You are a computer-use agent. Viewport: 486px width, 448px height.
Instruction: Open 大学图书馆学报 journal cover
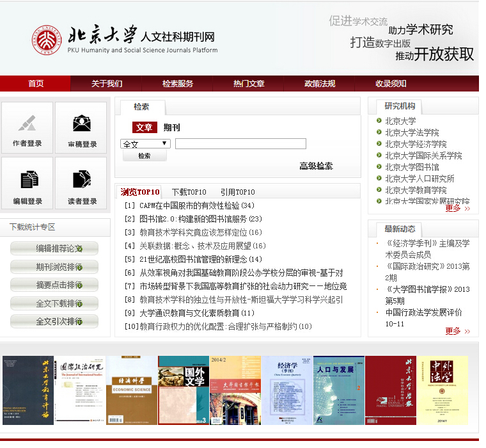235,390
